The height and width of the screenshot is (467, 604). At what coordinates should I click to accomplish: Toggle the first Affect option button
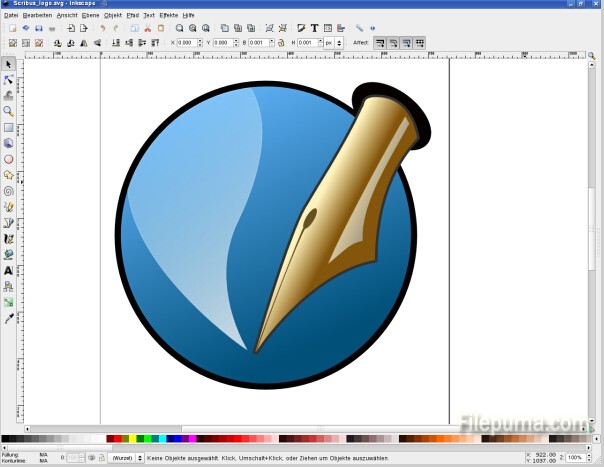tap(381, 43)
